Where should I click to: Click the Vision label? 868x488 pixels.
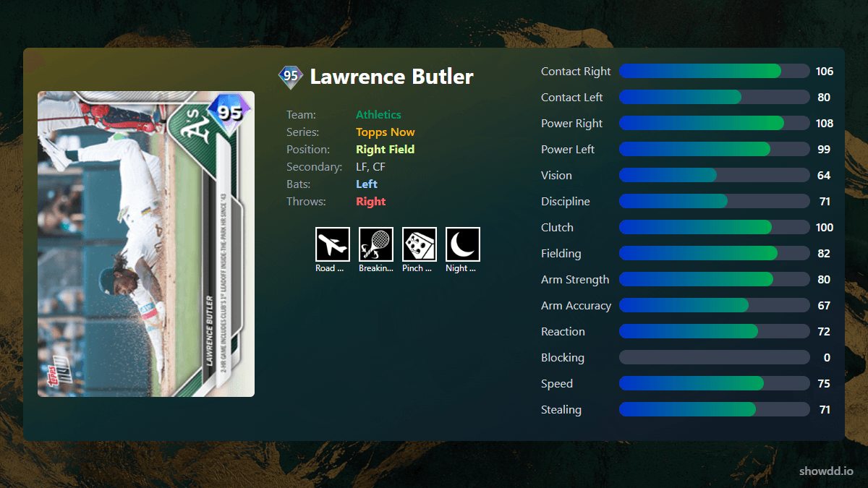click(556, 175)
